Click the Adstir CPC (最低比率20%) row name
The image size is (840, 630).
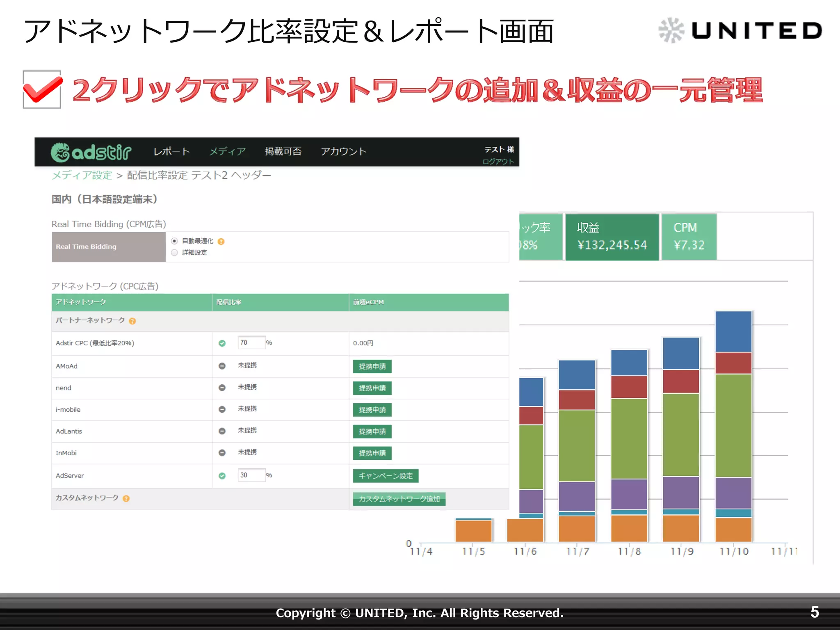tap(95, 343)
